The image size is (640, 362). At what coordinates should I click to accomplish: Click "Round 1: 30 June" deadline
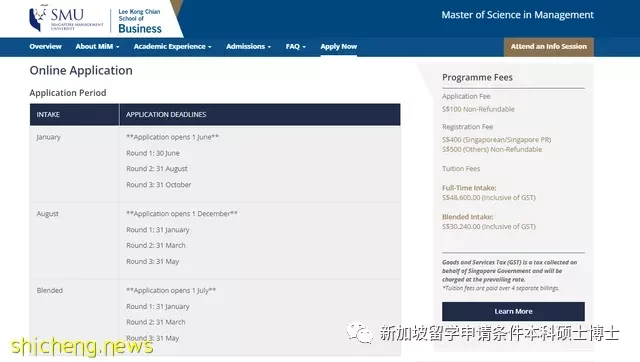(x=153, y=153)
